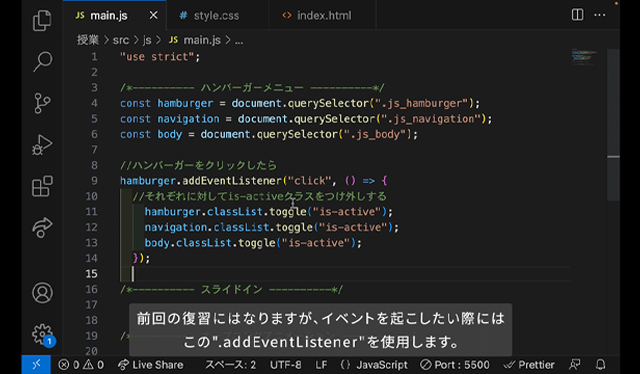Change file encoding UTF-8

coord(286,365)
